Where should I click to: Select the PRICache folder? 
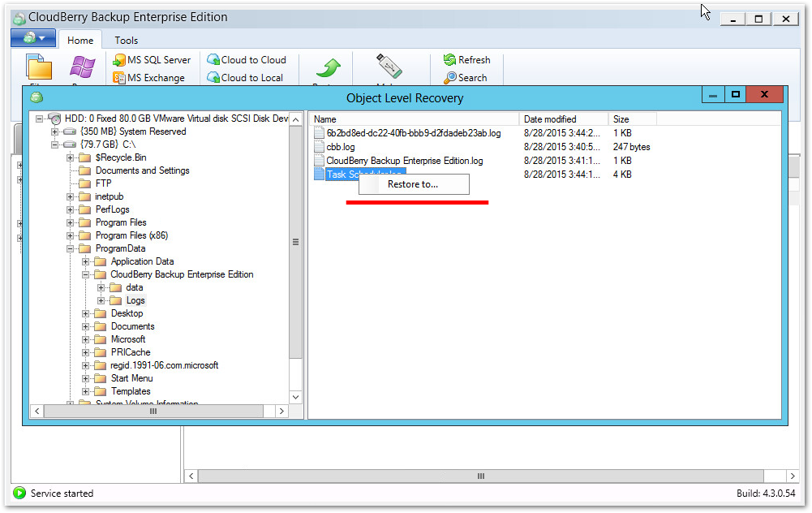click(131, 352)
